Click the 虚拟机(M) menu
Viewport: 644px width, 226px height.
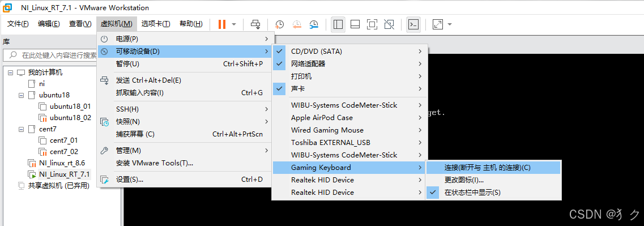pyautogui.click(x=117, y=24)
